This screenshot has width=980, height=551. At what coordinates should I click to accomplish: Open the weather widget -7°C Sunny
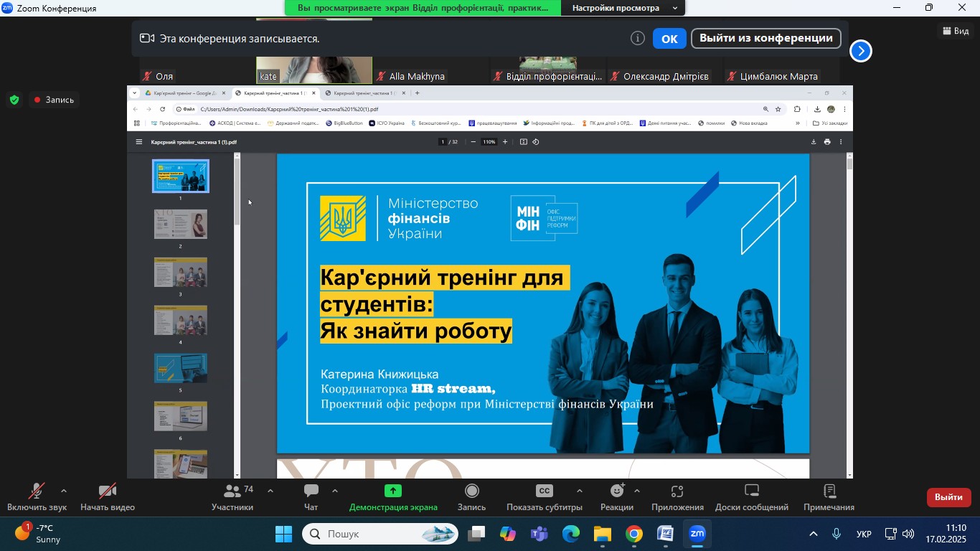(x=39, y=534)
